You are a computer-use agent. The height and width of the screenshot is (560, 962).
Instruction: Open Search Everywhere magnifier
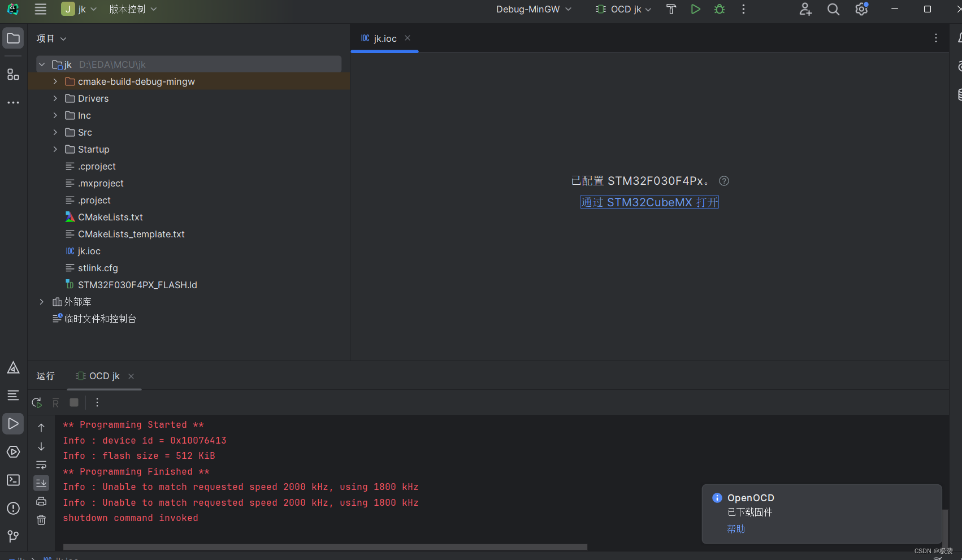[833, 9]
